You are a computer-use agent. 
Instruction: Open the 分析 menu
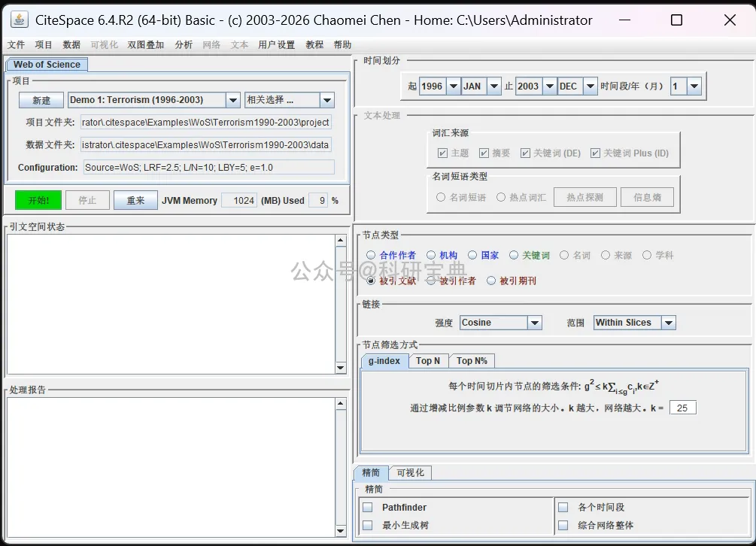(184, 45)
